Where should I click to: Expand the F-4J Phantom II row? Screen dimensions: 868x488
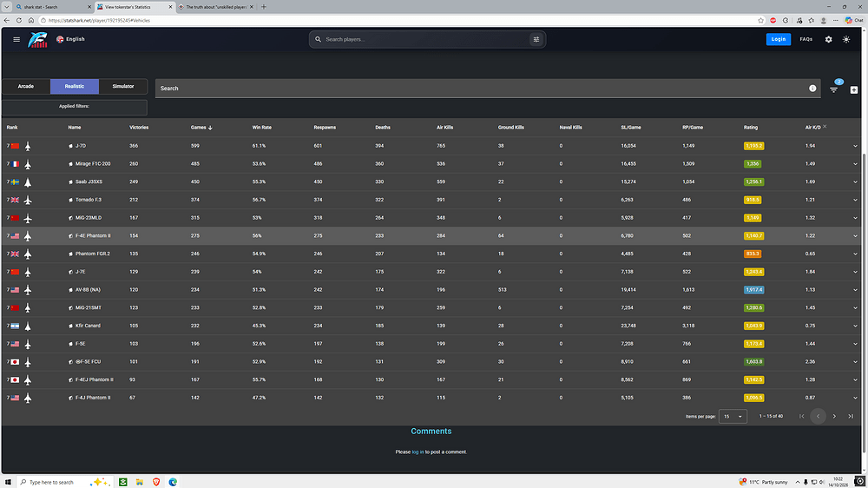click(x=855, y=399)
